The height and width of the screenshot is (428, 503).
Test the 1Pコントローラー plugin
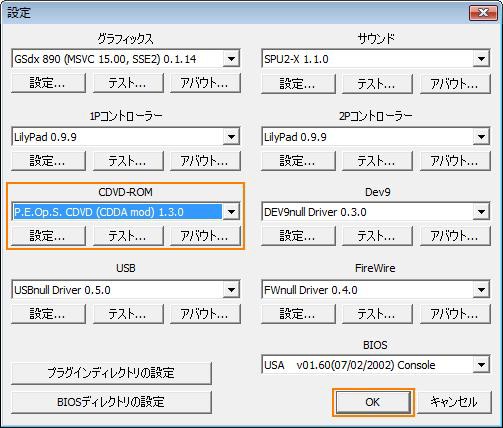tap(128, 161)
